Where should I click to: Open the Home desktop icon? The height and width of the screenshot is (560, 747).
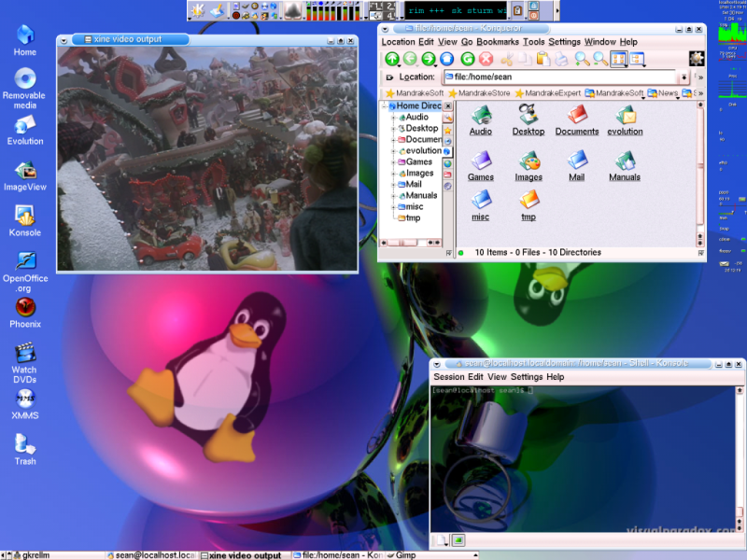25,40
